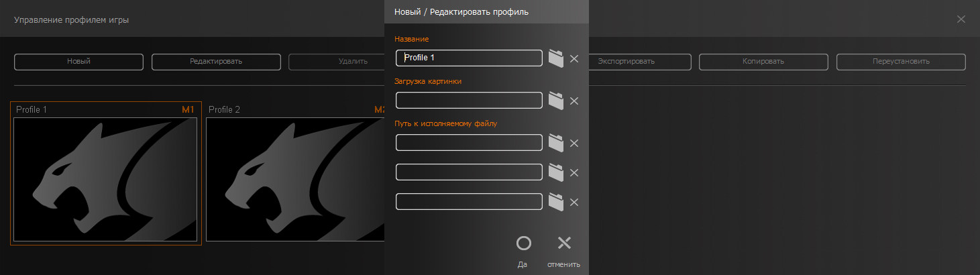Image resolution: width=980 pixels, height=275 pixels.
Task: Browse folder for first executable path field
Action: (x=555, y=143)
